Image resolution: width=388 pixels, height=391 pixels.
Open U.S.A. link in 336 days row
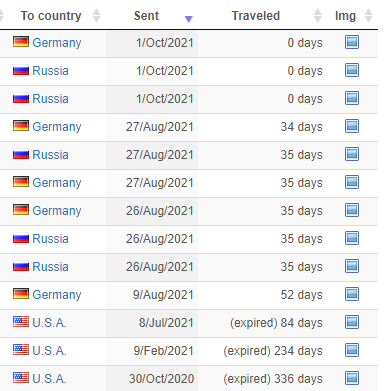click(49, 379)
